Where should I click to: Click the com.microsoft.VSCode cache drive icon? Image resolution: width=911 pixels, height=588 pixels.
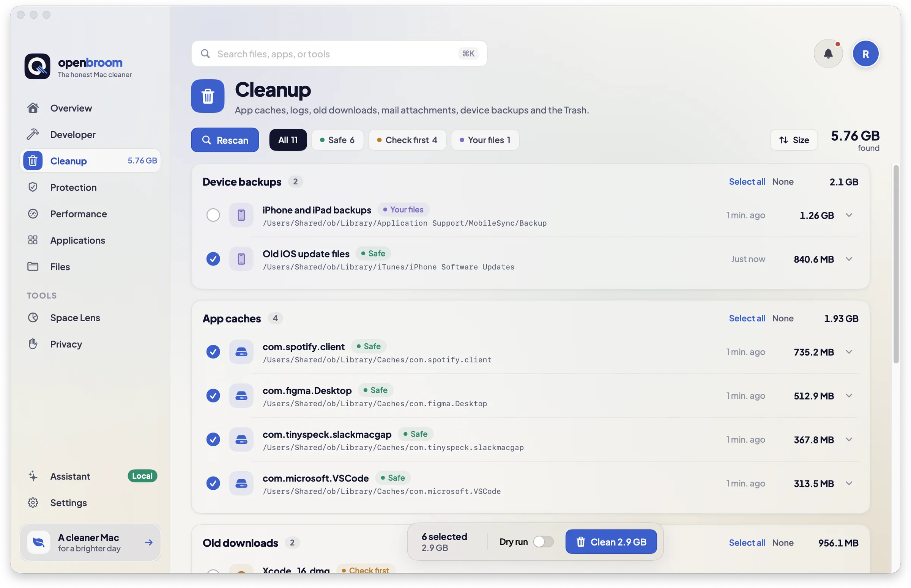[x=241, y=483]
